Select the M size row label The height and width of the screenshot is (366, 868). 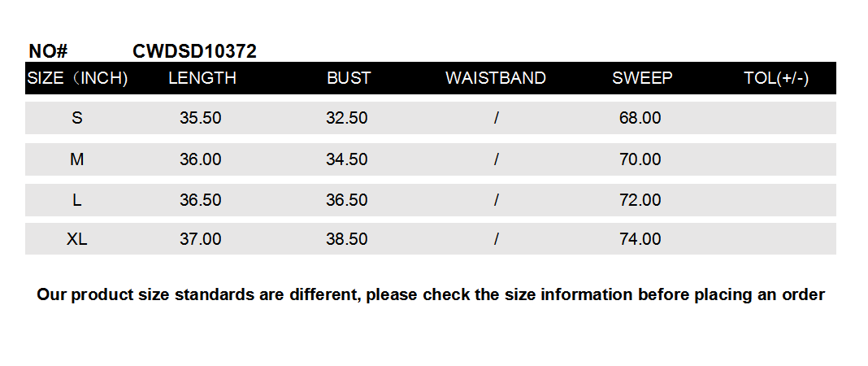[x=77, y=159]
